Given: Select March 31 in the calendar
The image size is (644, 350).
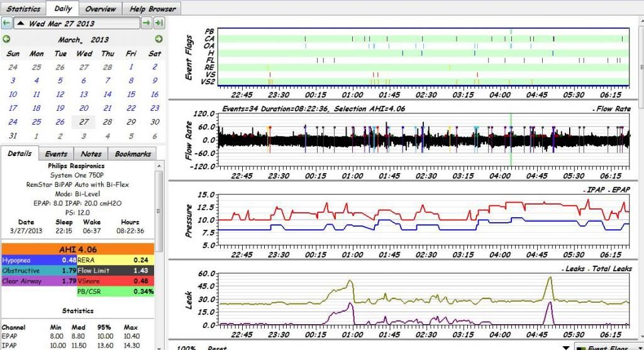Looking at the screenshot, I should coord(13,136).
